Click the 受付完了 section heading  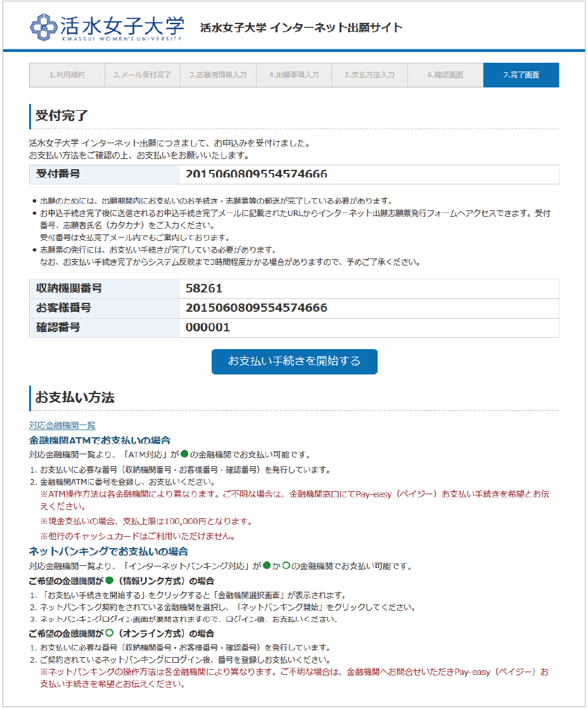pyautogui.click(x=61, y=116)
